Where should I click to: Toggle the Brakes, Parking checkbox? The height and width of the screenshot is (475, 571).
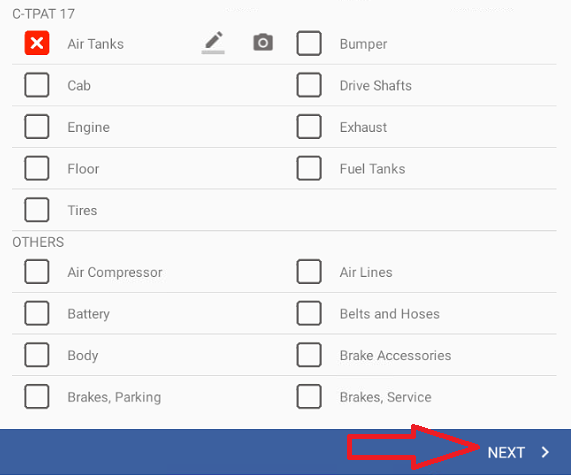tap(37, 396)
